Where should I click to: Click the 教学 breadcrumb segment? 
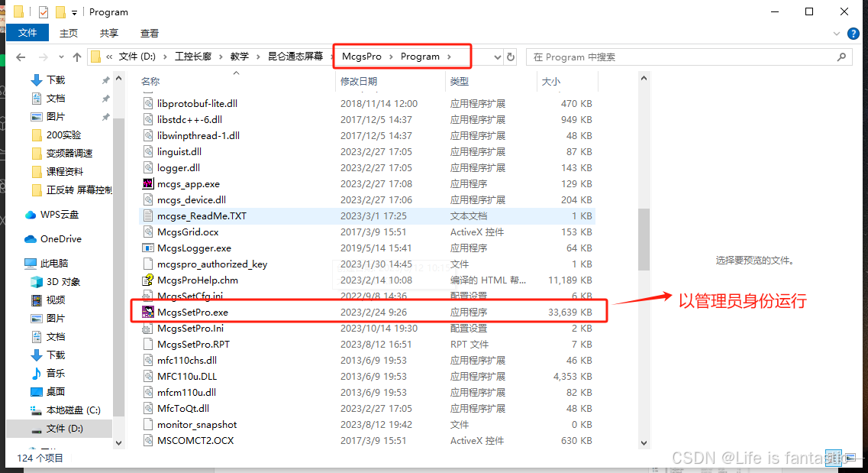pos(240,57)
